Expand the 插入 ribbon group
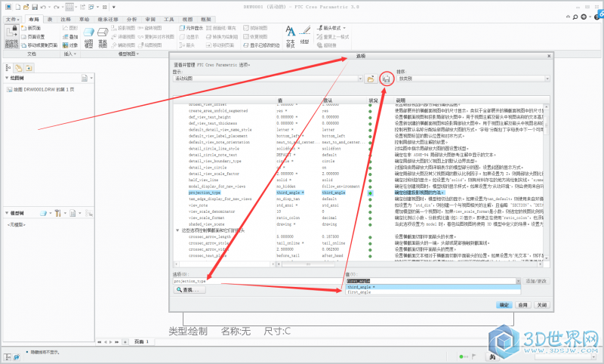 tap(70, 54)
